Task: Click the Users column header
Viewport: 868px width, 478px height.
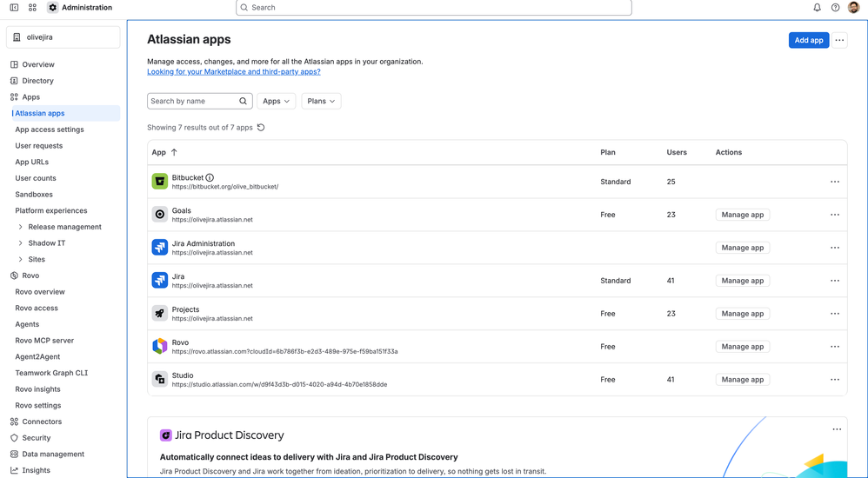Action: click(x=677, y=152)
